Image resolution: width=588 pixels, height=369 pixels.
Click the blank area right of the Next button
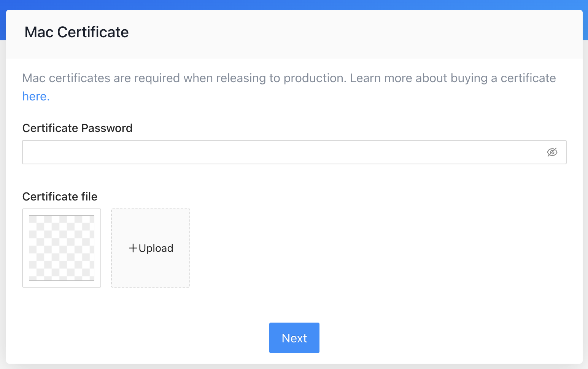point(437,338)
